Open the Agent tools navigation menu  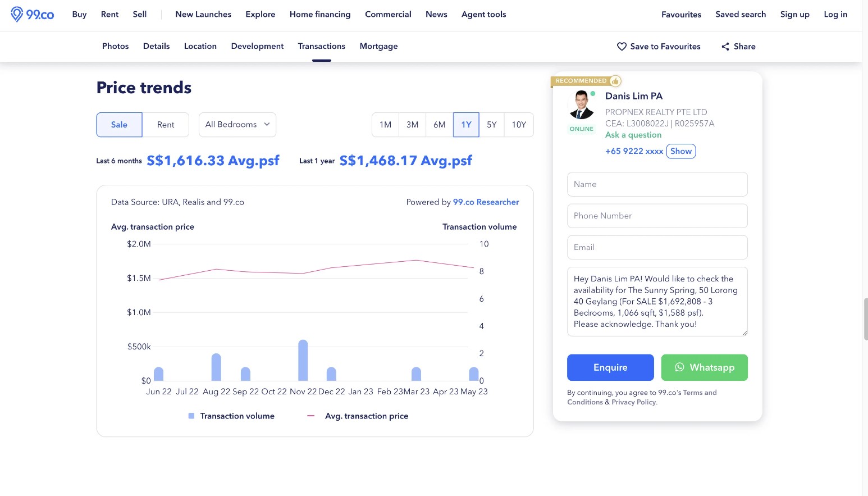pyautogui.click(x=483, y=15)
